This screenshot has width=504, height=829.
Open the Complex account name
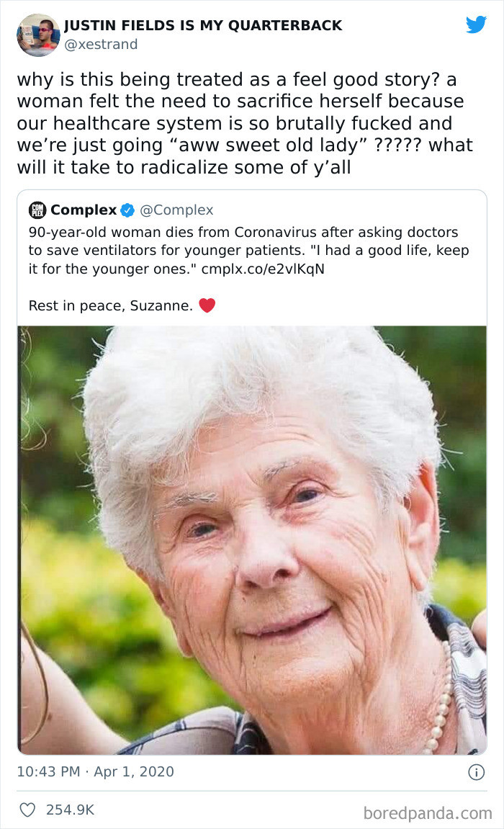tap(84, 210)
